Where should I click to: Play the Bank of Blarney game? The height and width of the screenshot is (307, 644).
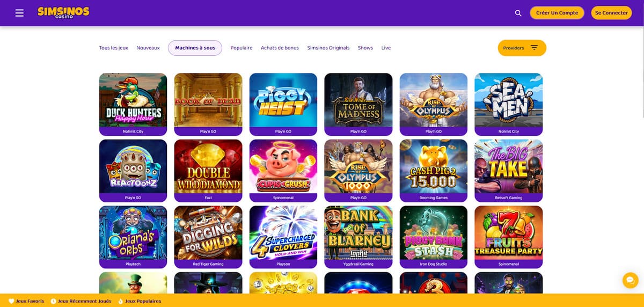[358, 233]
